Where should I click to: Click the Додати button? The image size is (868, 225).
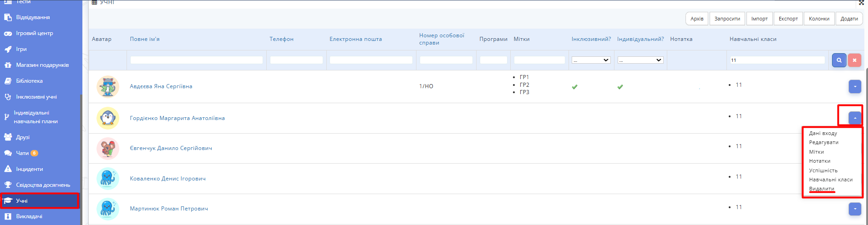[849, 19]
